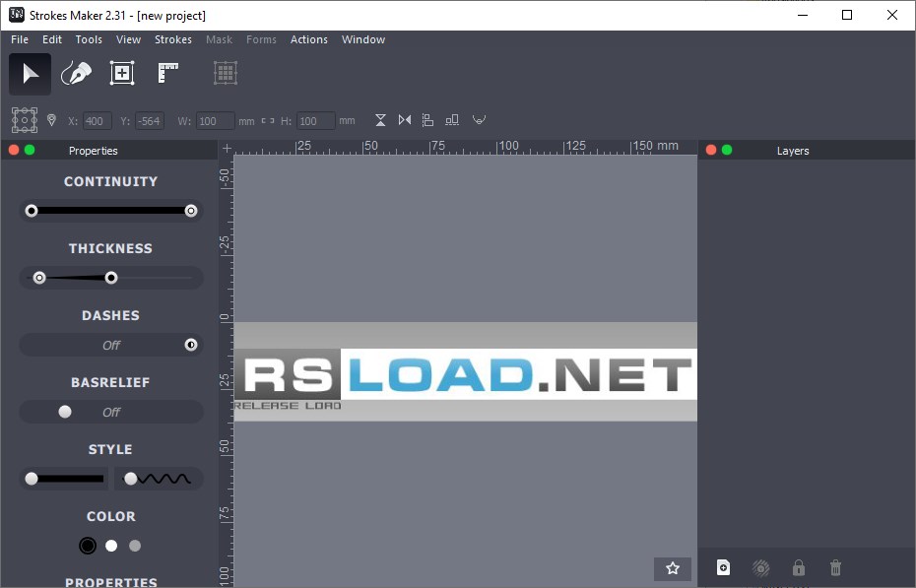Align objects to left edge

[x=427, y=120]
